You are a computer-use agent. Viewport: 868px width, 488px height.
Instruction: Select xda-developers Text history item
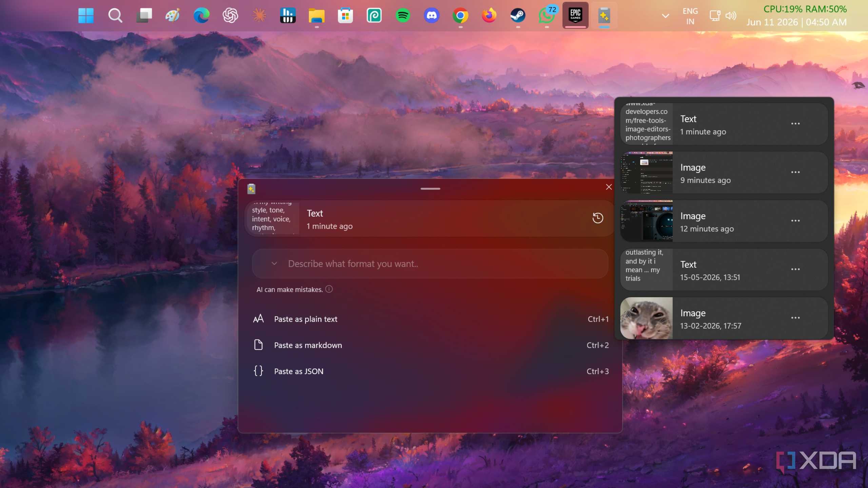(x=724, y=124)
